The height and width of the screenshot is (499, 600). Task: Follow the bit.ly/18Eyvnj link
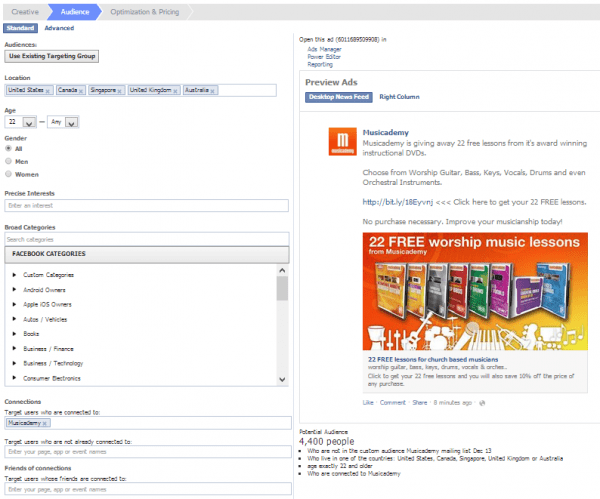point(398,202)
